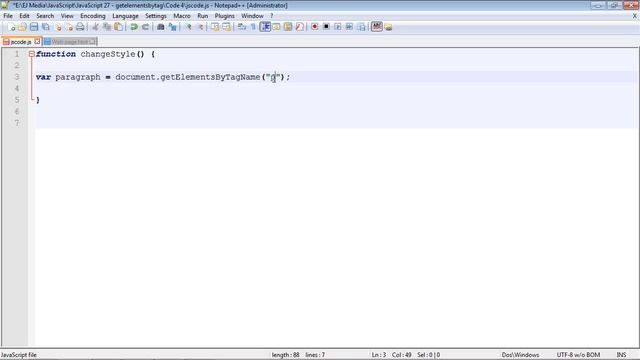
Task: Toggle the Show All Characters icon
Action: 253,27
